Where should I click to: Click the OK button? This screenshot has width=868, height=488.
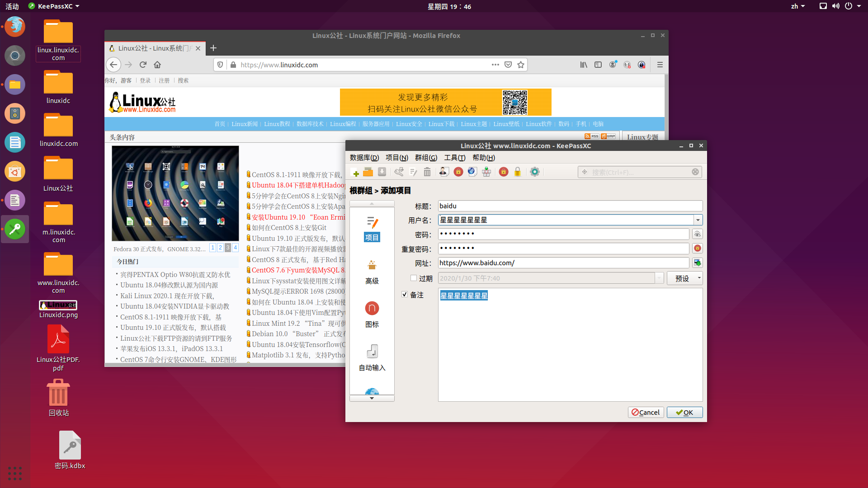(x=685, y=413)
